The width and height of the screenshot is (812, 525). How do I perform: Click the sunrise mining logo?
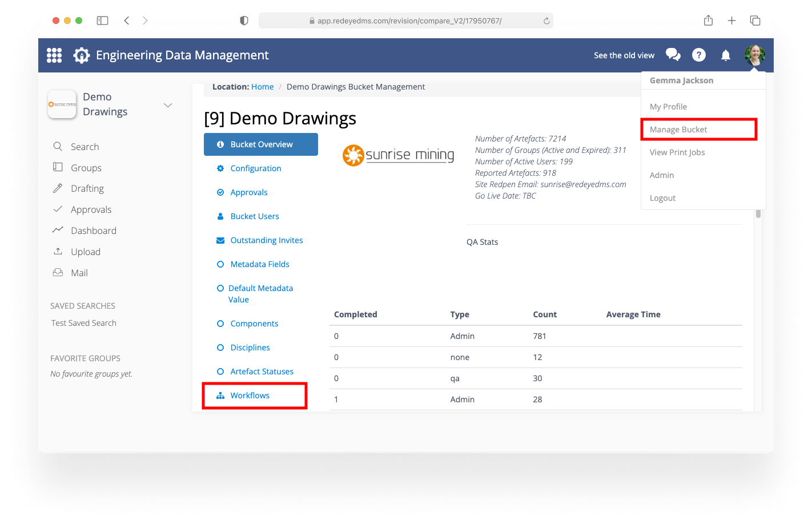tap(398, 155)
